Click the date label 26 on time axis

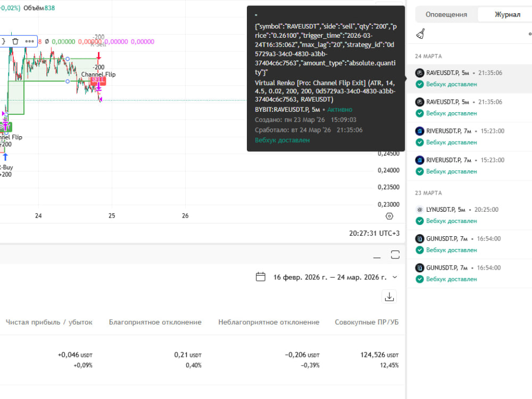(x=185, y=216)
